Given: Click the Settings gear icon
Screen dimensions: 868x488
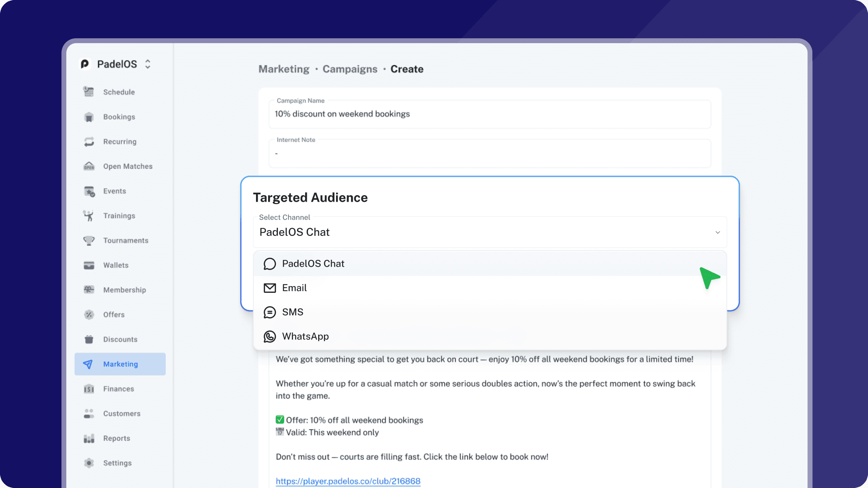Looking at the screenshot, I should click(89, 463).
